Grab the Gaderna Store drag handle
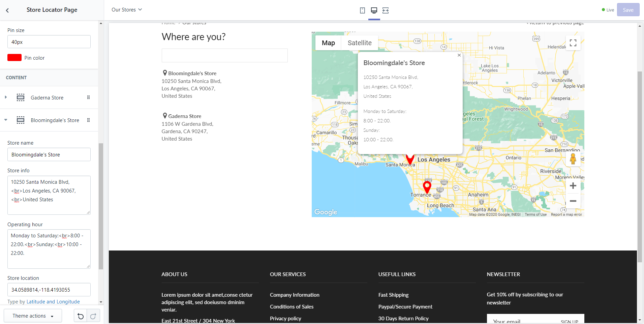 (x=88, y=97)
